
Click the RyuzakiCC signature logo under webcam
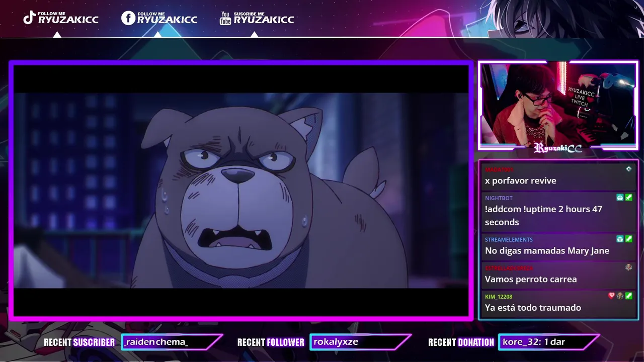click(557, 148)
